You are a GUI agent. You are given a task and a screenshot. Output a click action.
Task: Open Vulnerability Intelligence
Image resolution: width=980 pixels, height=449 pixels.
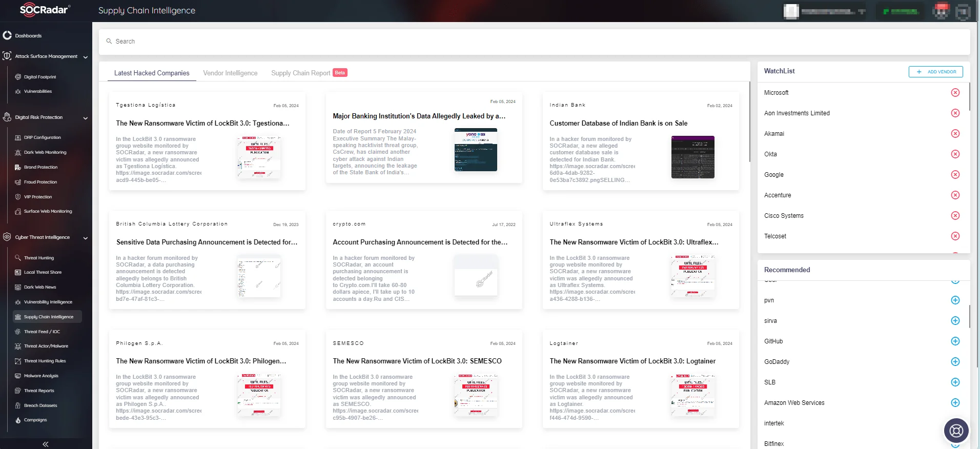(x=48, y=302)
